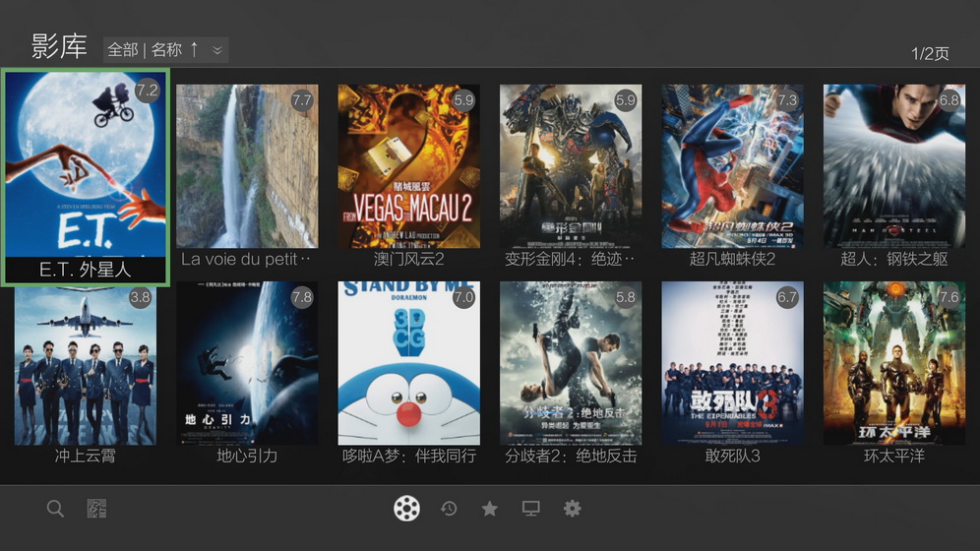Open the search magnifier icon
This screenshot has height=551, width=980.
pyautogui.click(x=55, y=509)
